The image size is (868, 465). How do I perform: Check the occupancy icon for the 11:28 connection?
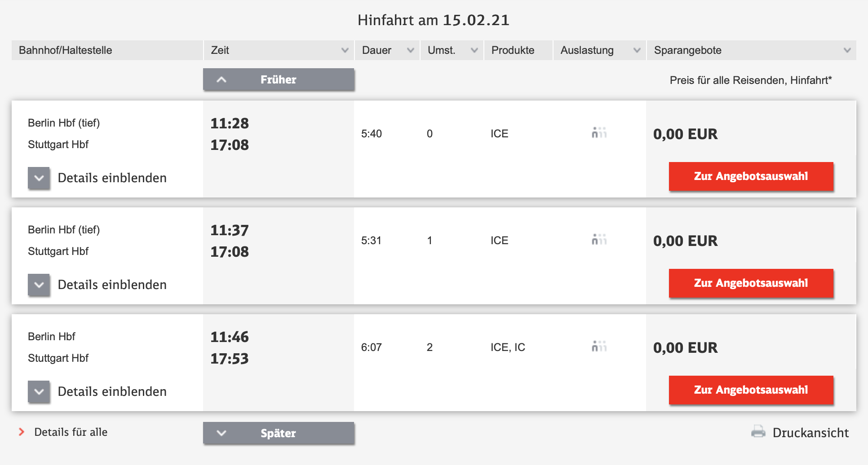click(599, 133)
